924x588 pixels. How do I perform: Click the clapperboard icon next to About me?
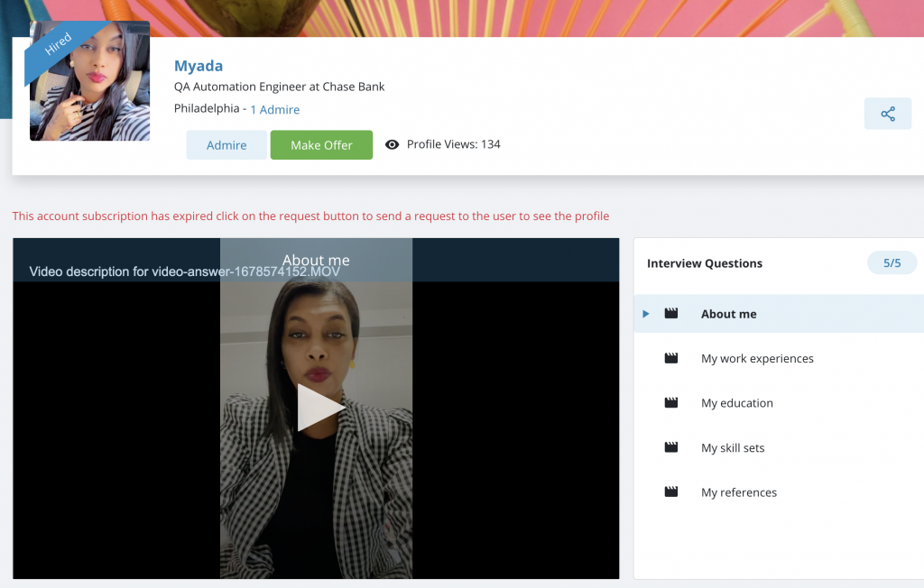click(671, 314)
